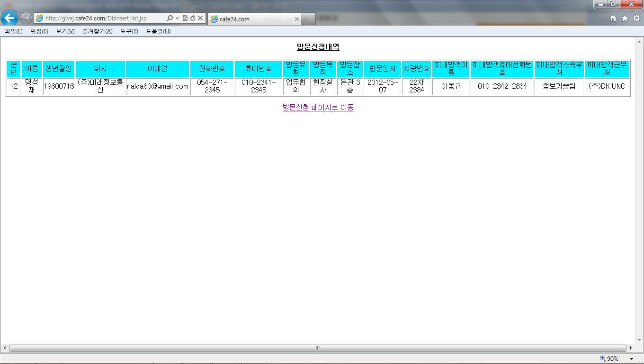The height and width of the screenshot is (364, 644).
Task: Click the horizontal scrollbar right arrow
Action: (631, 348)
